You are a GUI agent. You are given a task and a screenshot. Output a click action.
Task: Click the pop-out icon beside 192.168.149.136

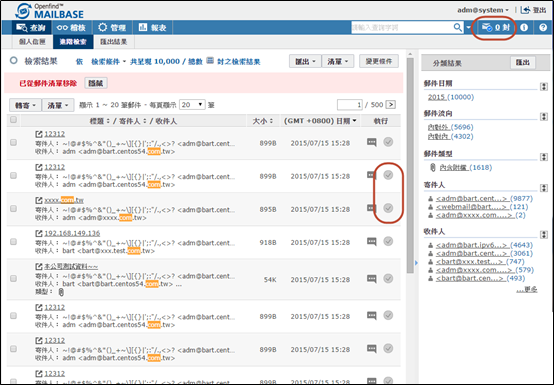[x=39, y=233]
